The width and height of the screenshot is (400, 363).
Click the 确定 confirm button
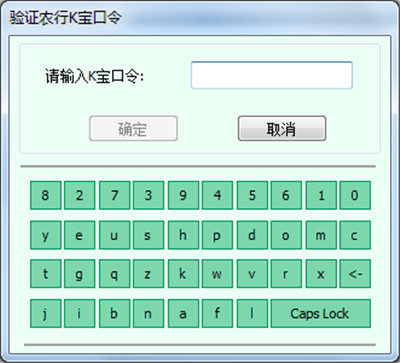(133, 128)
